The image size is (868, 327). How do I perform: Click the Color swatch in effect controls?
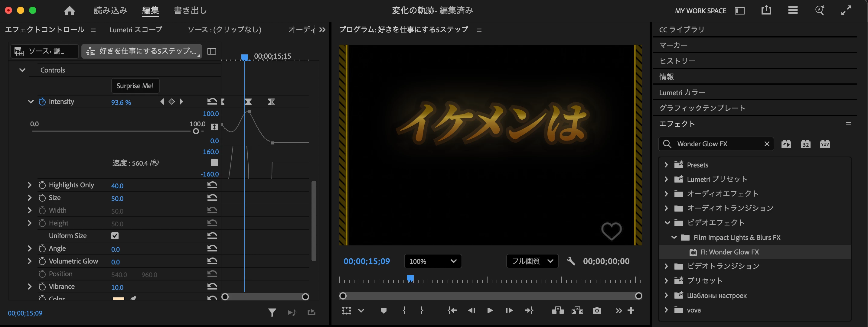click(118, 298)
